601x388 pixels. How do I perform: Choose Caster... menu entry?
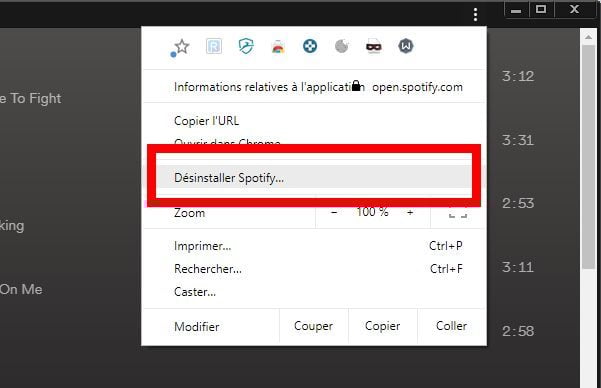(x=314, y=292)
